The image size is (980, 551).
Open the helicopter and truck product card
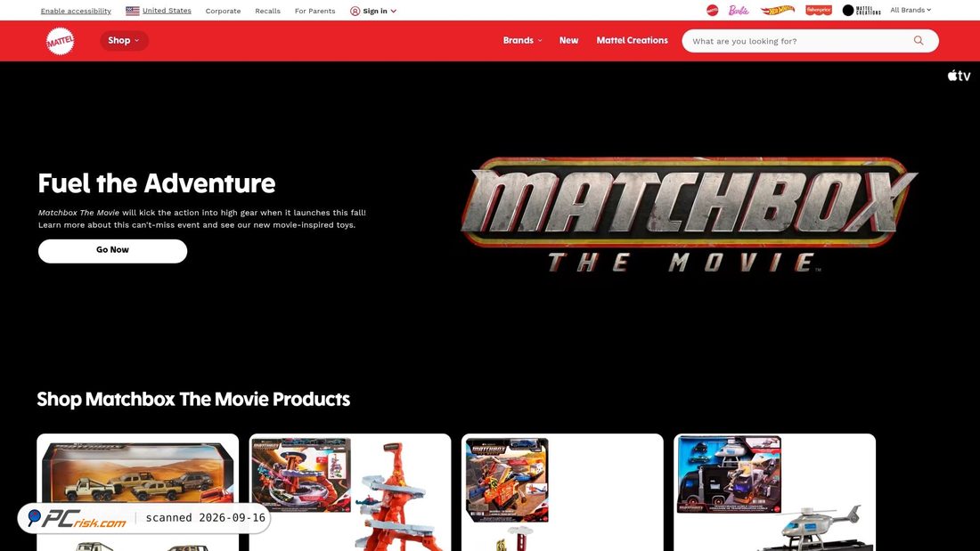tap(774, 492)
